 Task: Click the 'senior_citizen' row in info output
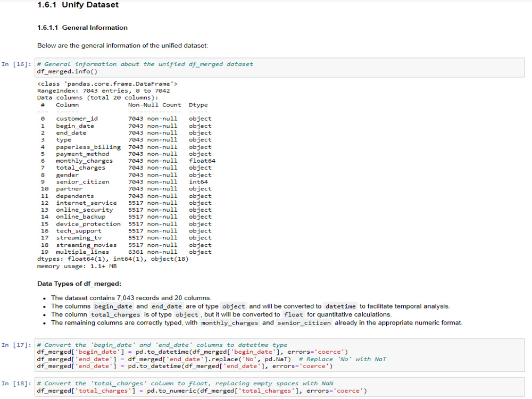124,182
